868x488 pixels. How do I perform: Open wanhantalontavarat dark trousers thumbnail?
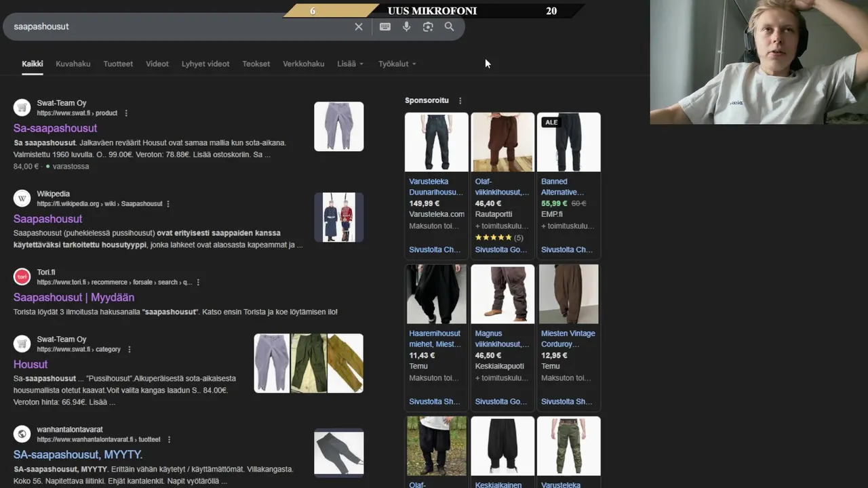coord(339,452)
